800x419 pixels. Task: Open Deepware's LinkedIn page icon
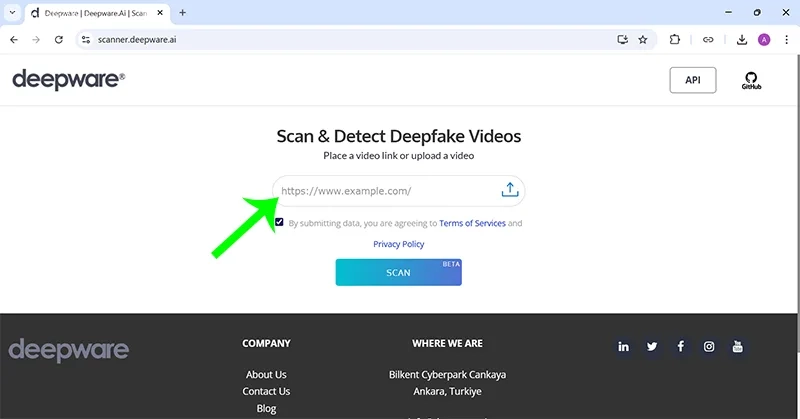pyautogui.click(x=624, y=346)
